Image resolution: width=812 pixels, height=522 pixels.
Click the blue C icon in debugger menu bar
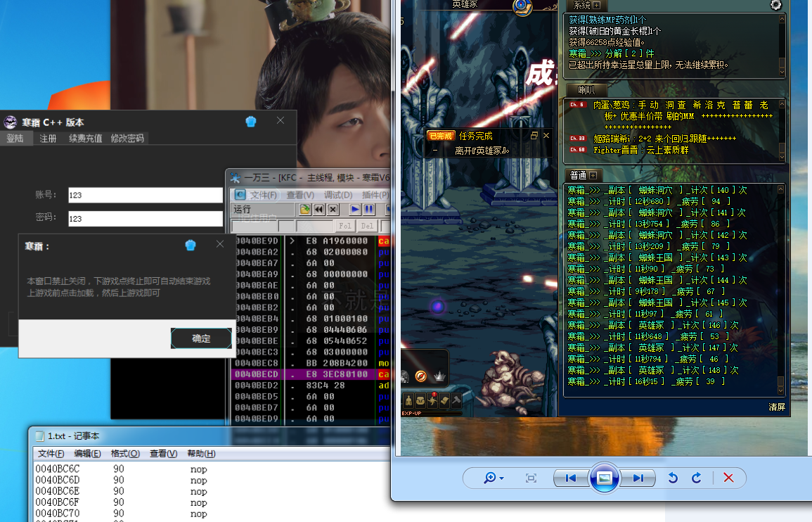pyautogui.click(x=240, y=194)
